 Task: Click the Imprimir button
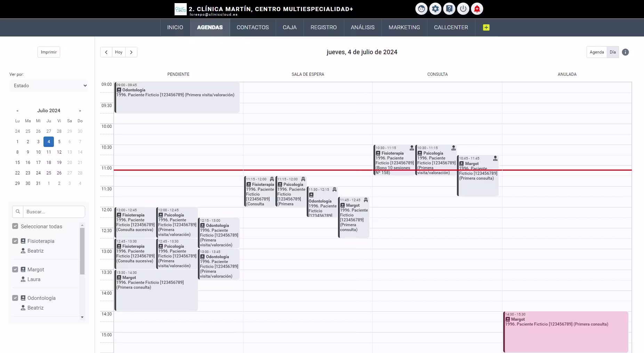[x=49, y=52]
